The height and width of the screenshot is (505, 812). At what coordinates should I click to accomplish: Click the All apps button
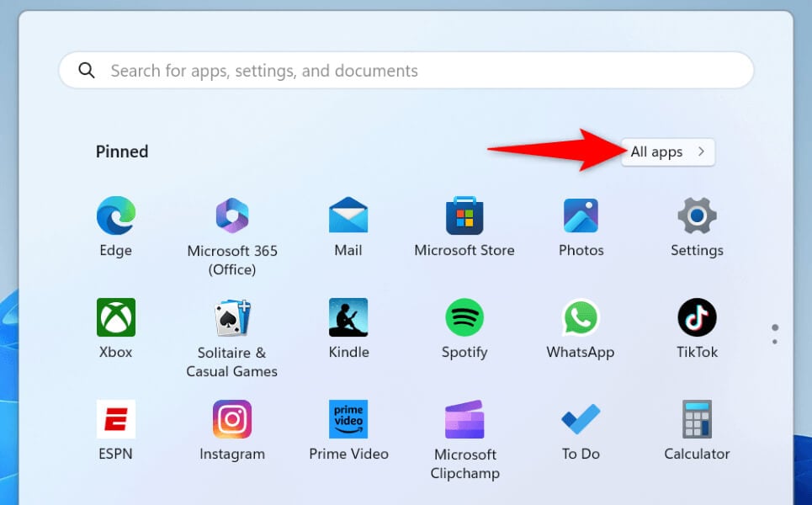(668, 151)
